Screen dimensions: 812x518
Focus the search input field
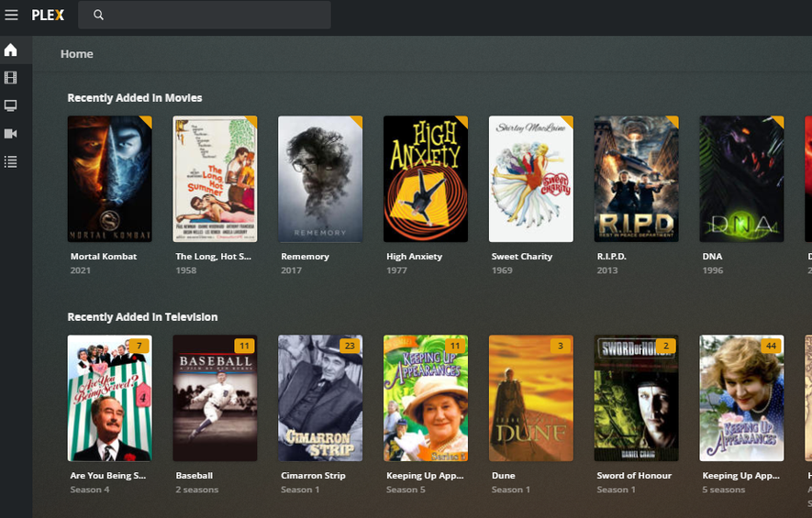pos(204,15)
